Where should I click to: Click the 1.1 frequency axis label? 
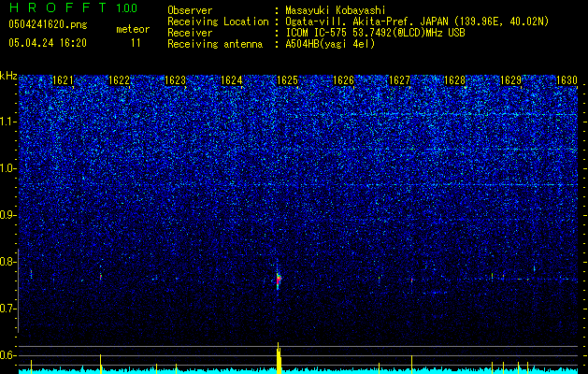8,122
